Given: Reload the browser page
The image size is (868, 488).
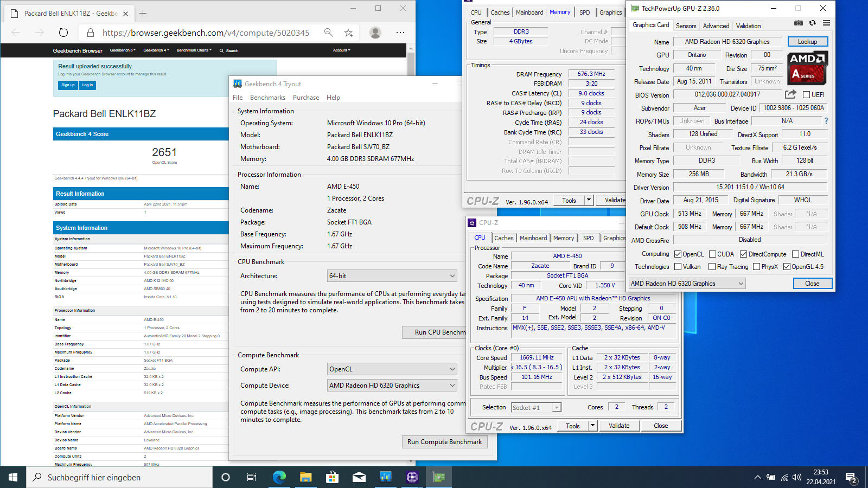Looking at the screenshot, I should (x=63, y=33).
